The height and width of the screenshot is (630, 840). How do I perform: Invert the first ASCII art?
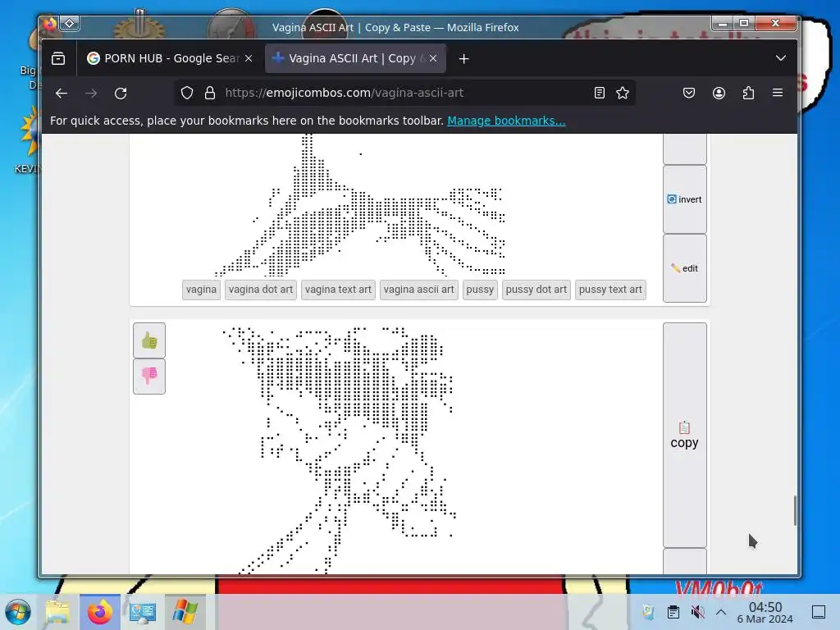point(685,199)
